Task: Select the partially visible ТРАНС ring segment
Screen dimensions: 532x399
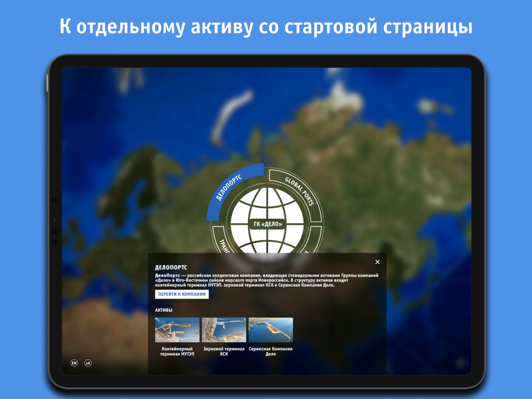Action: click(x=222, y=242)
